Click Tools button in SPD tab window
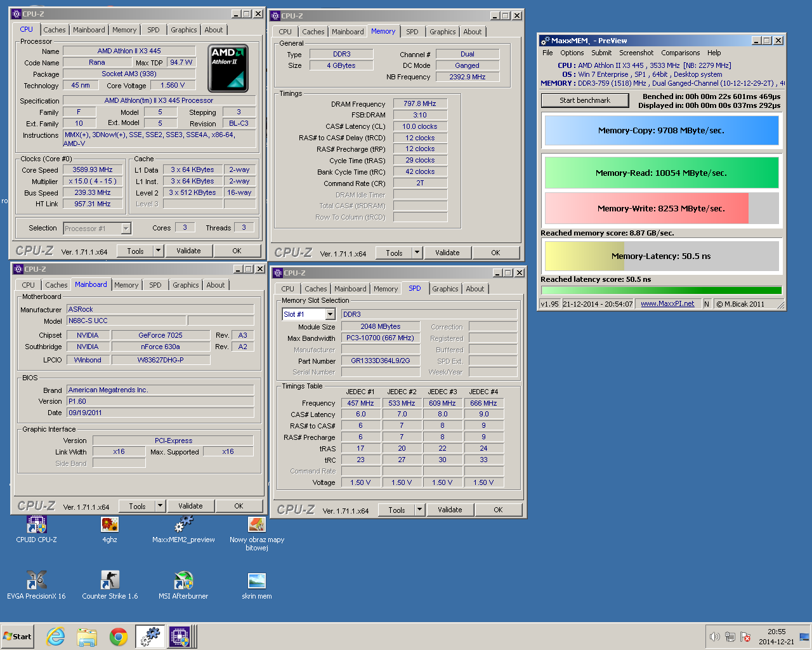This screenshot has width=812, height=650. (396, 510)
